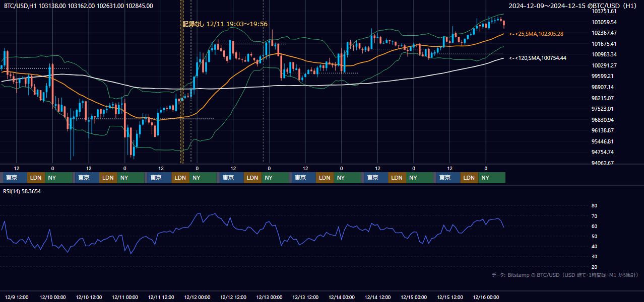The image size is (644, 302).
Task: Click price axis label 96138.87
Action: click(603, 130)
